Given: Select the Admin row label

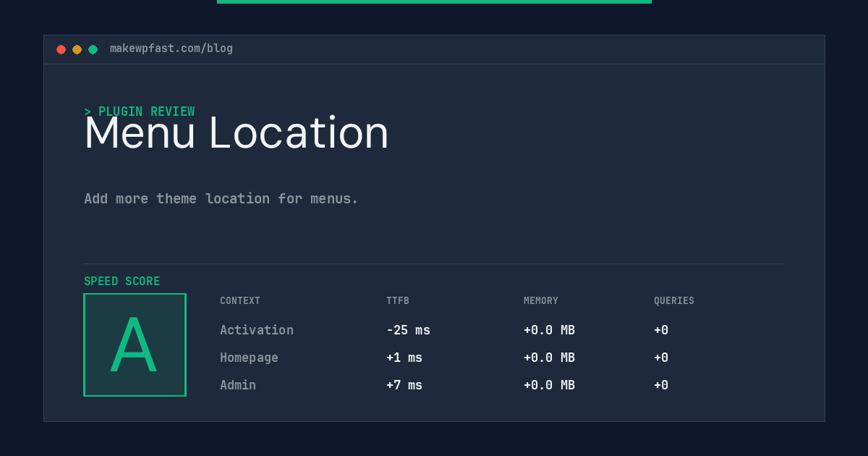Looking at the screenshot, I should click(x=238, y=385).
